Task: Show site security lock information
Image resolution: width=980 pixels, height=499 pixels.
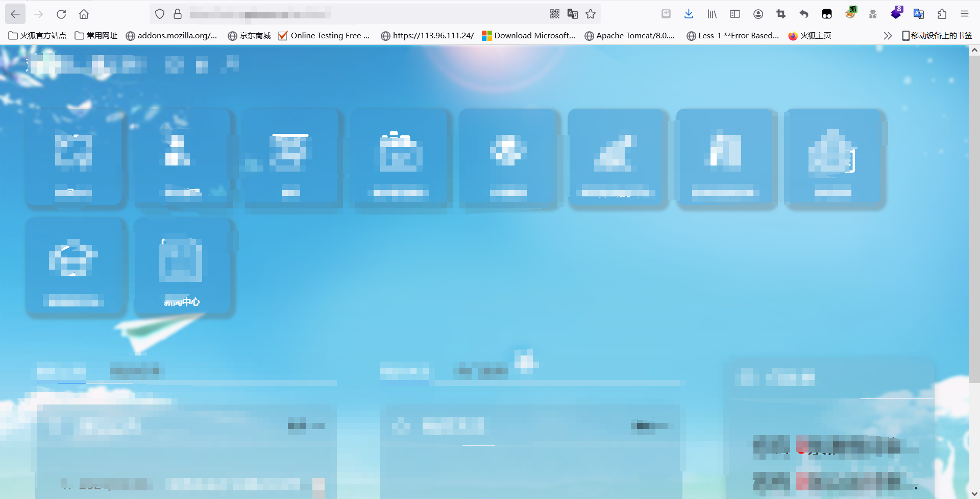Action: tap(178, 14)
